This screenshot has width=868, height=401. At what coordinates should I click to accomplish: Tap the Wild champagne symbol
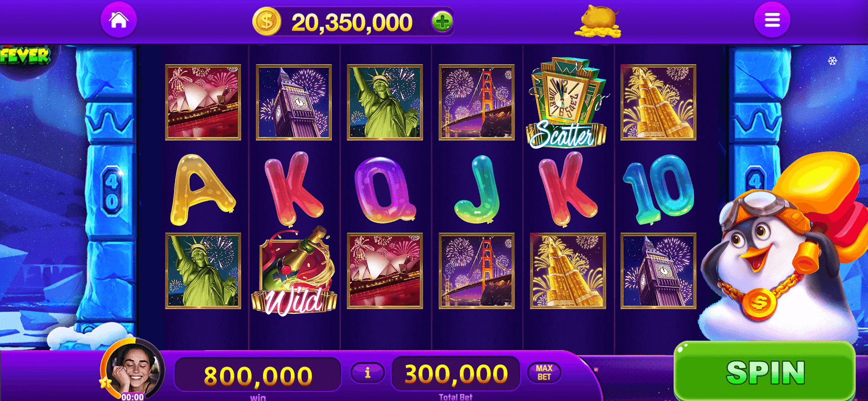pos(294,271)
